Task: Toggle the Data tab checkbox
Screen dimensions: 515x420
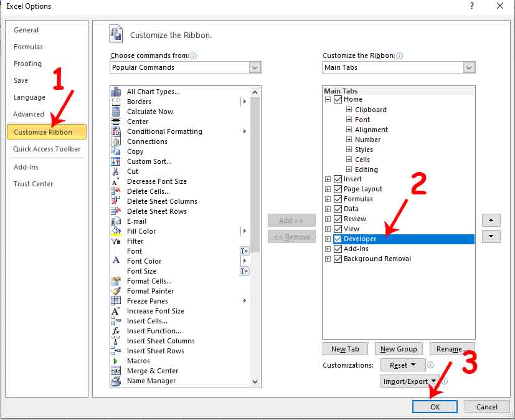Action: pyautogui.click(x=338, y=209)
